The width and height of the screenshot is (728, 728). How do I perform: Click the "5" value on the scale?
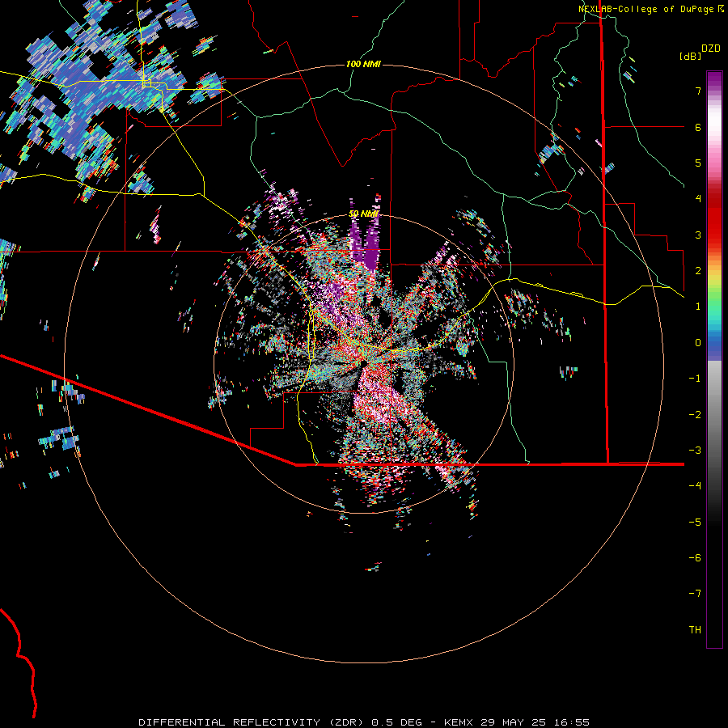pyautogui.click(x=698, y=163)
